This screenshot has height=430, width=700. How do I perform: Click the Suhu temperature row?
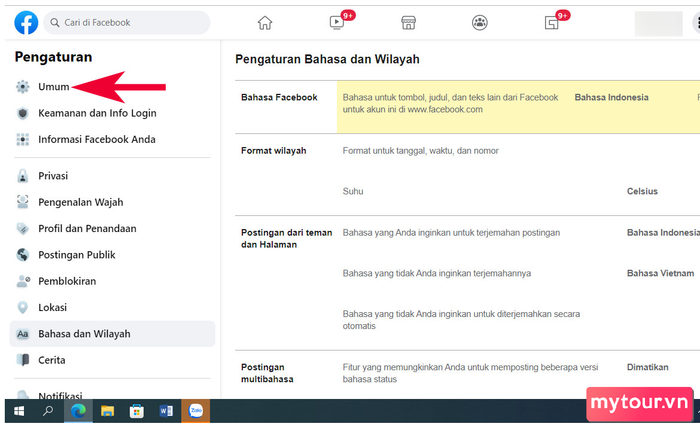pyautogui.click(x=353, y=191)
